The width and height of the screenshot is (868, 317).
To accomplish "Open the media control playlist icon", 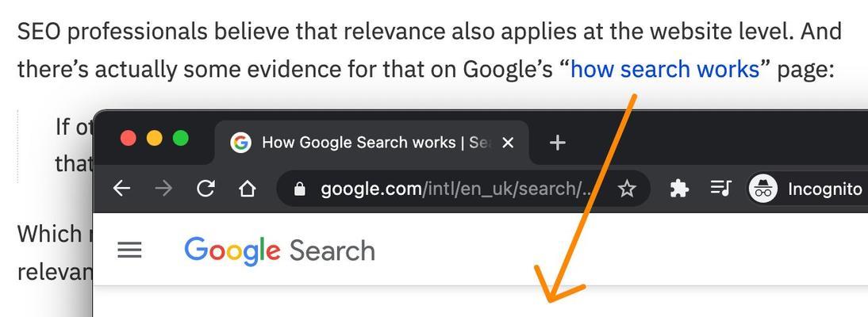I will pyautogui.click(x=720, y=189).
